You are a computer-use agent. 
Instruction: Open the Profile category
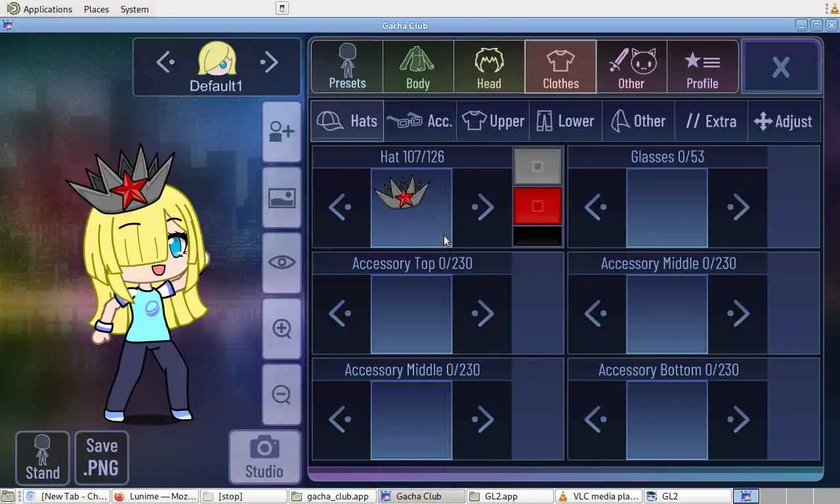(x=702, y=66)
